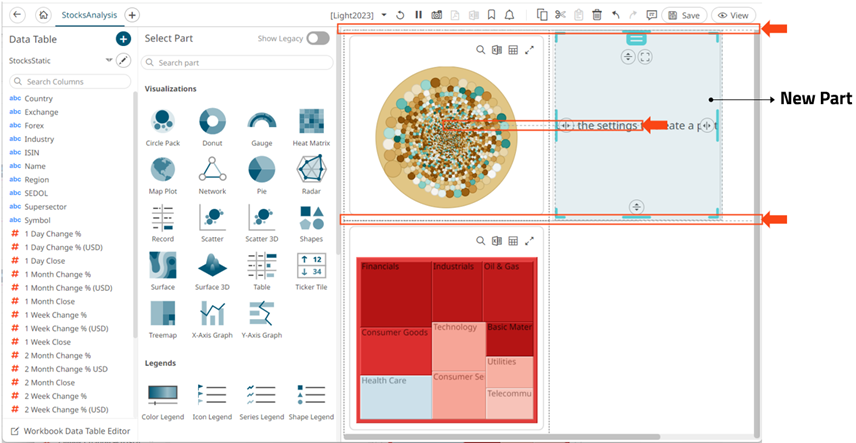The height and width of the screenshot is (443, 856).
Task: Click the refresh data icon in toolbar
Action: [x=400, y=15]
